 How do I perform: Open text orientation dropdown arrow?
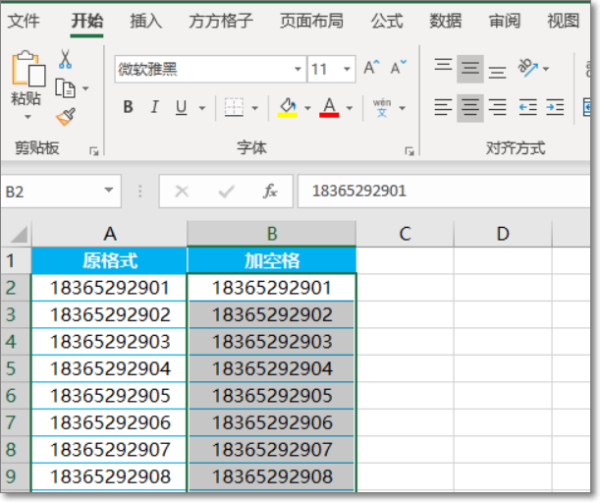pyautogui.click(x=546, y=69)
